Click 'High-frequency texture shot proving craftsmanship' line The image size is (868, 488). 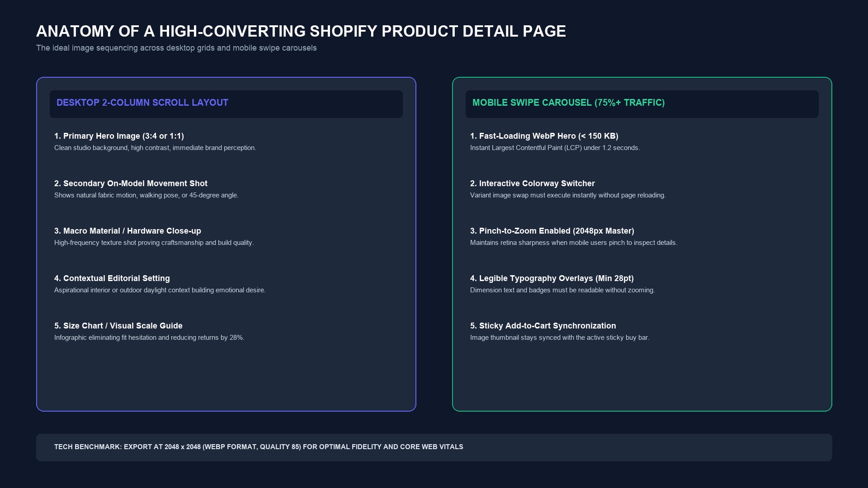(154, 243)
